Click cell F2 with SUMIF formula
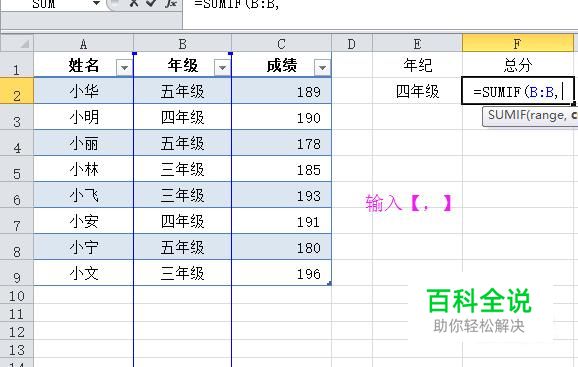This screenshot has height=367, width=578. (x=518, y=91)
